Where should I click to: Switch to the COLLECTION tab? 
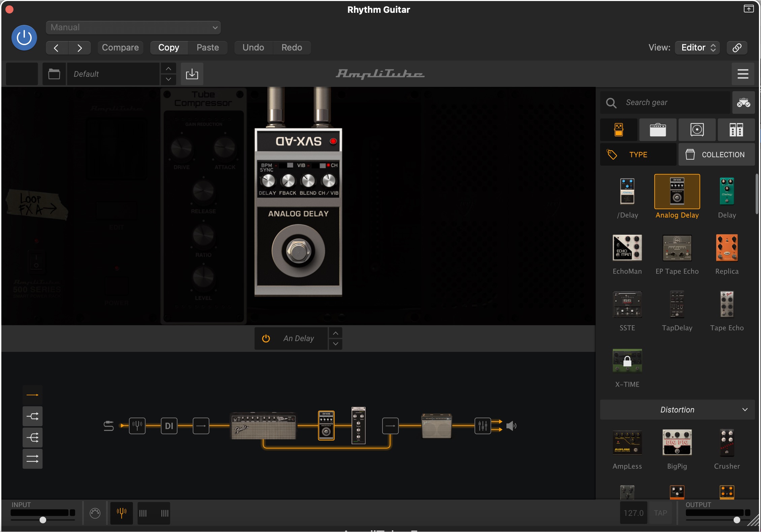(717, 155)
